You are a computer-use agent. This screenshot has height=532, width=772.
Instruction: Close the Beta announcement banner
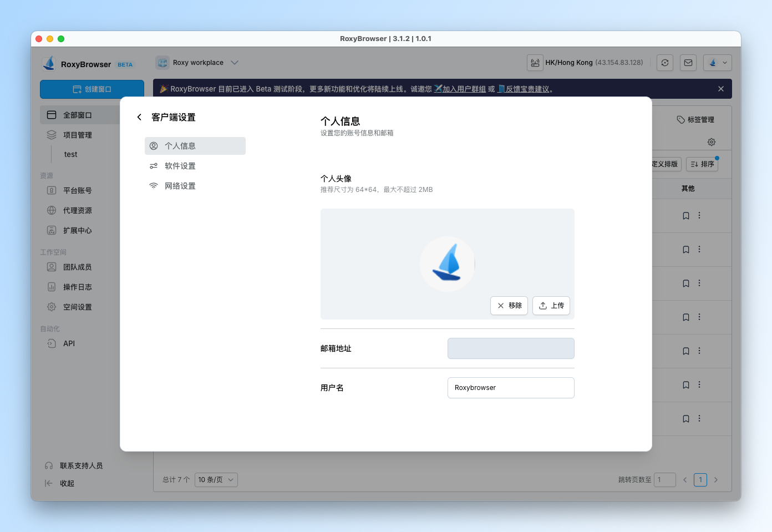721,89
